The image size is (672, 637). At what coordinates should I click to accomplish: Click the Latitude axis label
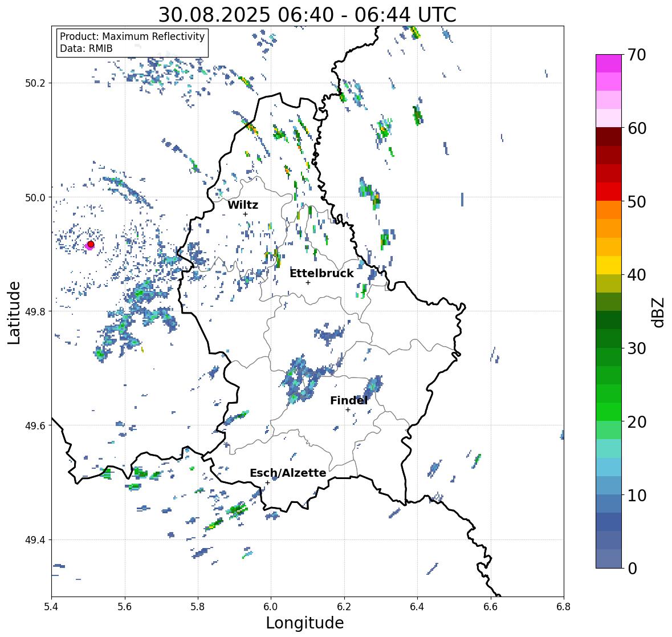coord(14,313)
